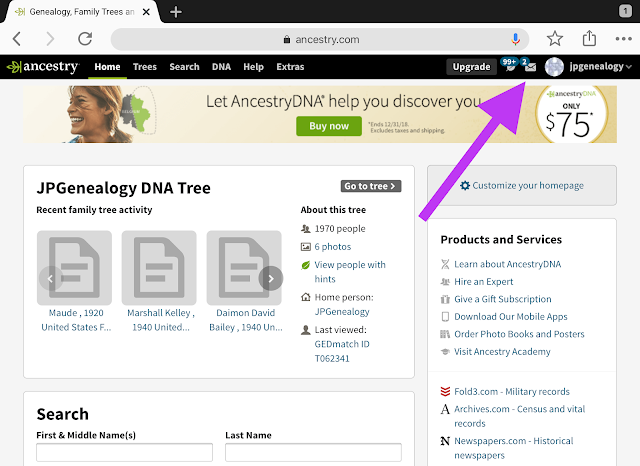Open Archives.com Census and vital records link

(x=520, y=416)
